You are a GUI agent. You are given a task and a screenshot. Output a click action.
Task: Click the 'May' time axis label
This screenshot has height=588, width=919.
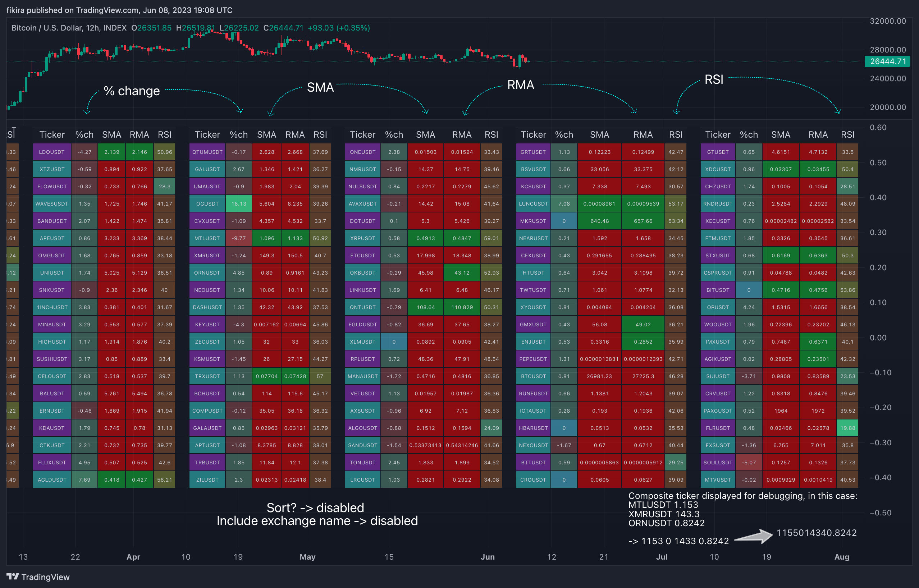(x=307, y=557)
